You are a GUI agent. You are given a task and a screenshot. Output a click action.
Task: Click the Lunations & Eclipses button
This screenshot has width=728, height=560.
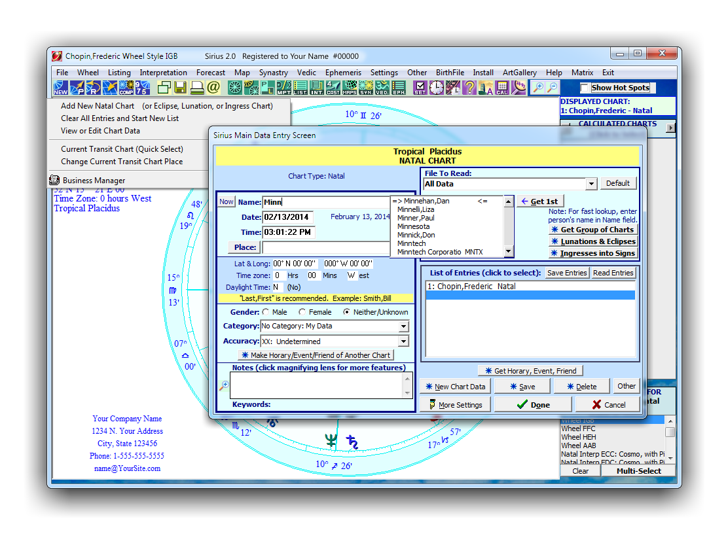pyautogui.click(x=593, y=241)
